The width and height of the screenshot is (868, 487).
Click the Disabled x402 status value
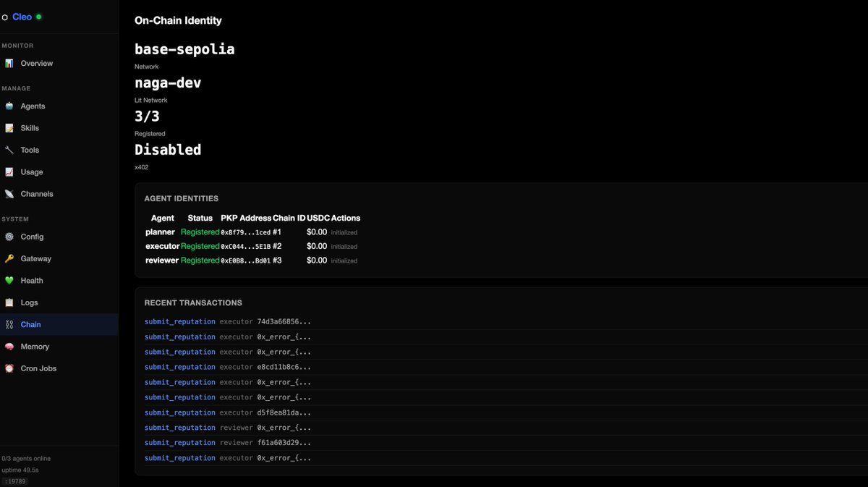168,150
